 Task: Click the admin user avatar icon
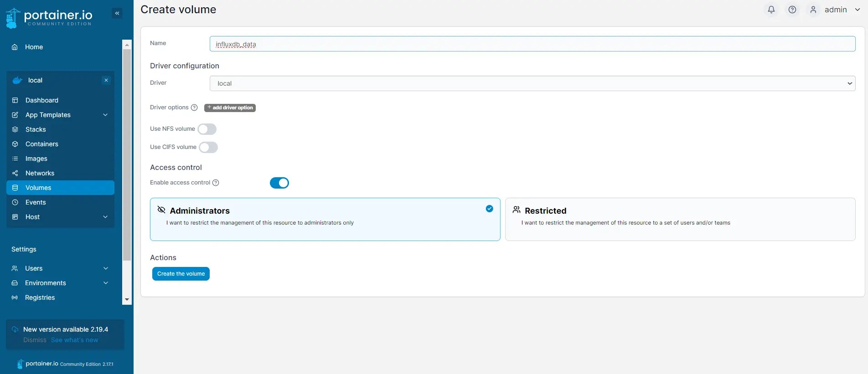tap(813, 10)
